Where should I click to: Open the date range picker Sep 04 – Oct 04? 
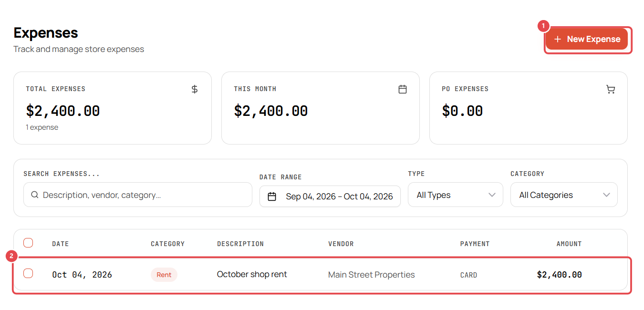[330, 196]
